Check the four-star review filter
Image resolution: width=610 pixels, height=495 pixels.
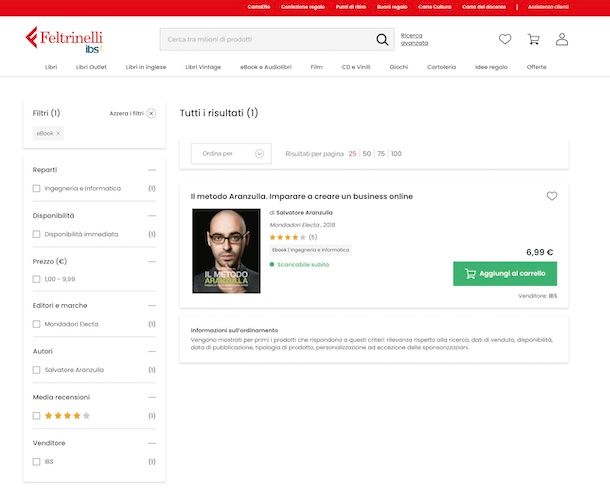point(37,416)
